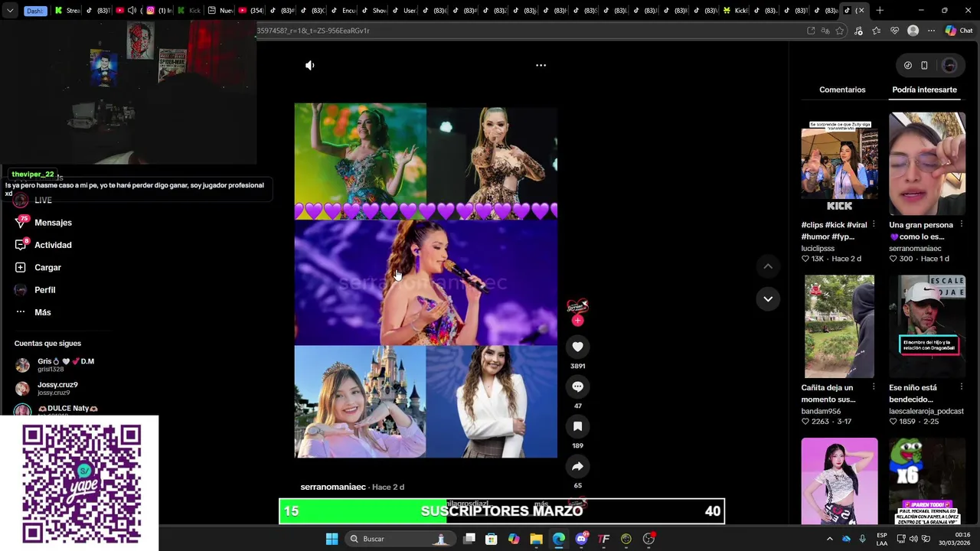Switch to the Instagram browser tab

click(x=160, y=11)
